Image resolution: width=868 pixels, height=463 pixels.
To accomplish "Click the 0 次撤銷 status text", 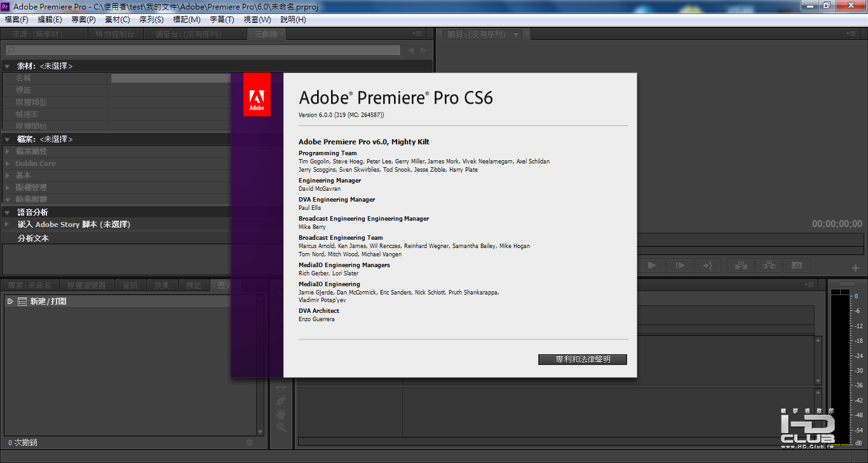I will 23,443.
